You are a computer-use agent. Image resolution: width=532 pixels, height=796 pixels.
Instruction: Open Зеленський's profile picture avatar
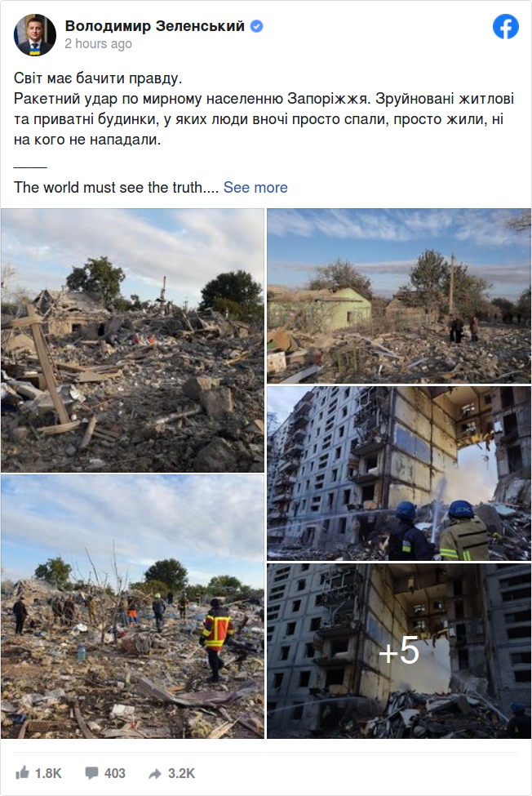click(34, 34)
